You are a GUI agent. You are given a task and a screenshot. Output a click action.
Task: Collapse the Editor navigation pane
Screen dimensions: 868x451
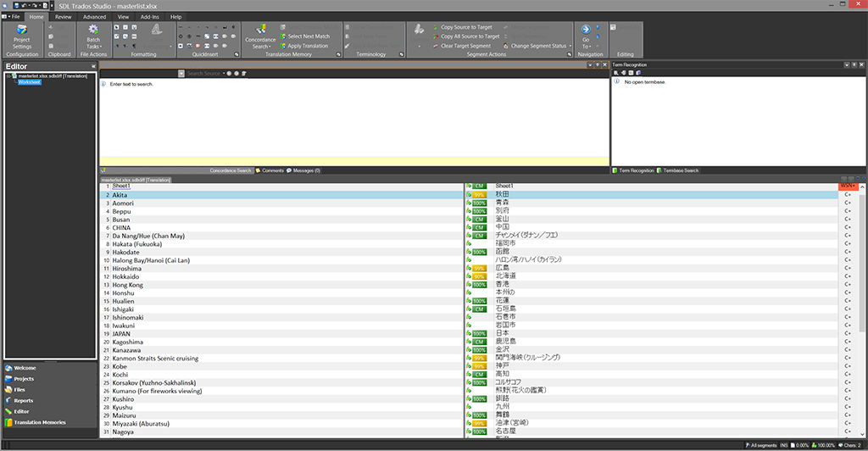point(92,66)
